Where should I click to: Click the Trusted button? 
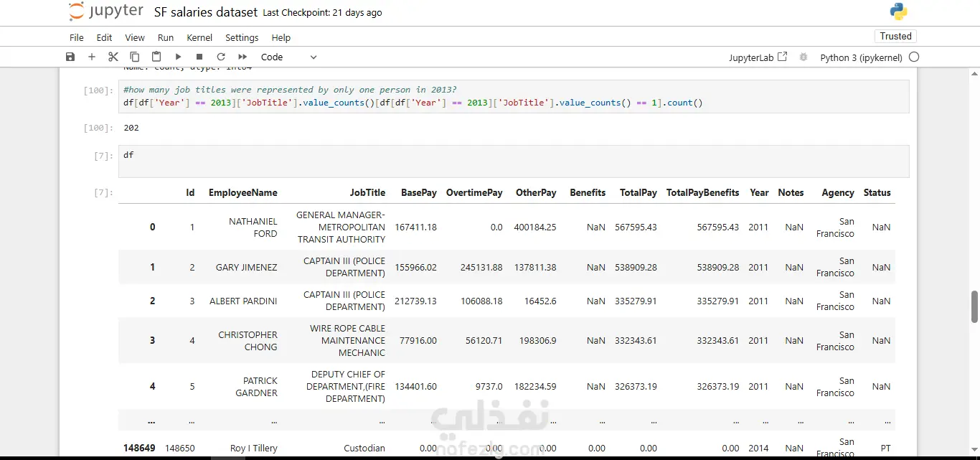pyautogui.click(x=895, y=37)
